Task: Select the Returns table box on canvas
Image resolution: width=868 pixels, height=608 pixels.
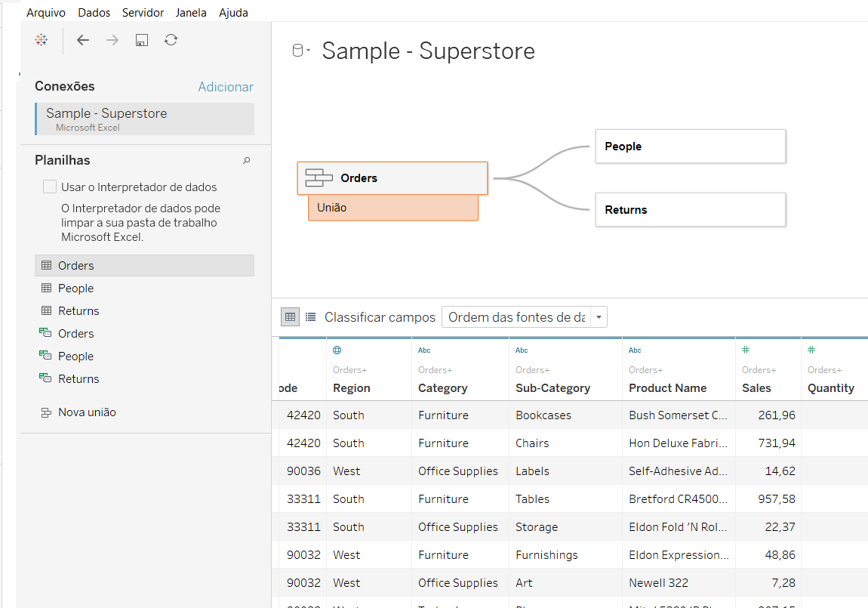Action: click(691, 209)
